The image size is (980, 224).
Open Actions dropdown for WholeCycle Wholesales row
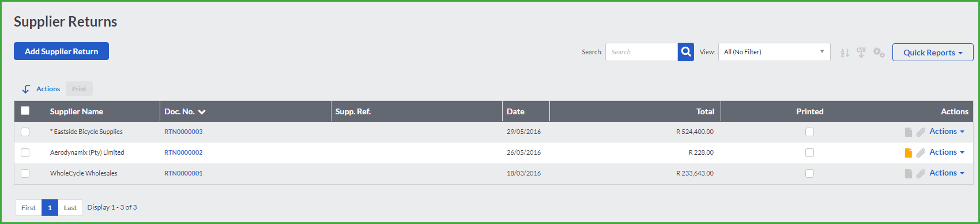pos(947,173)
